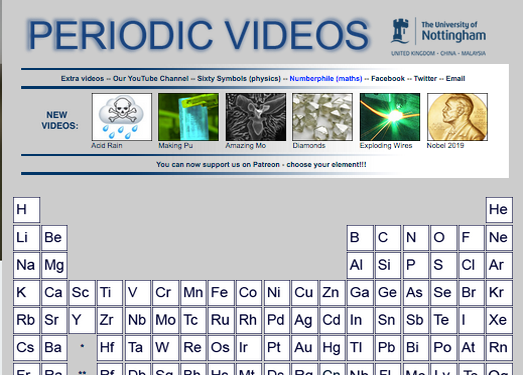The image size is (523, 375).
Task: Visit the Facebook link
Action: 388,79
